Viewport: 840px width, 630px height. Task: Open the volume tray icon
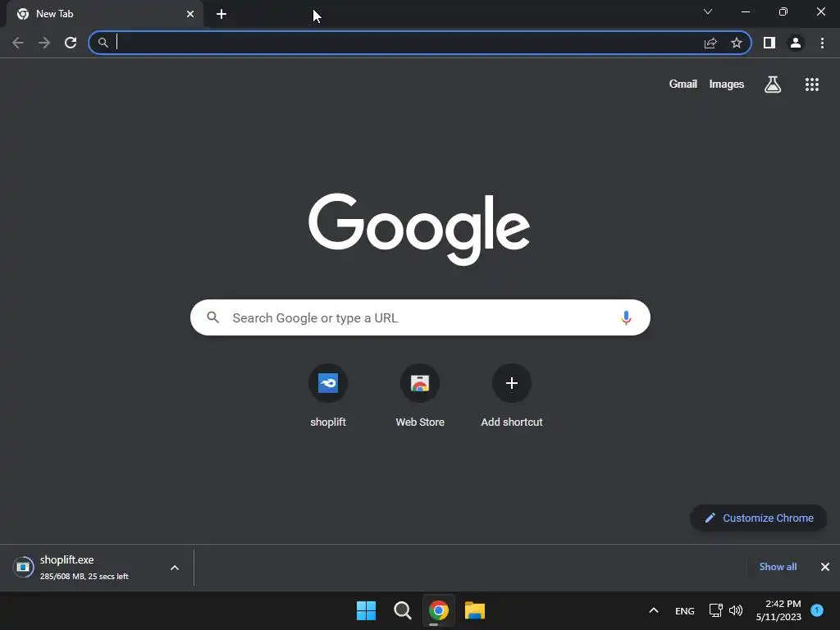[x=736, y=610]
